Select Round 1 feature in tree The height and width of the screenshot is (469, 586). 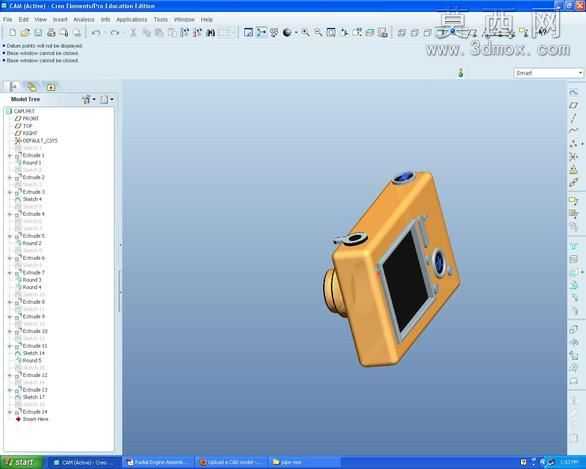(29, 163)
